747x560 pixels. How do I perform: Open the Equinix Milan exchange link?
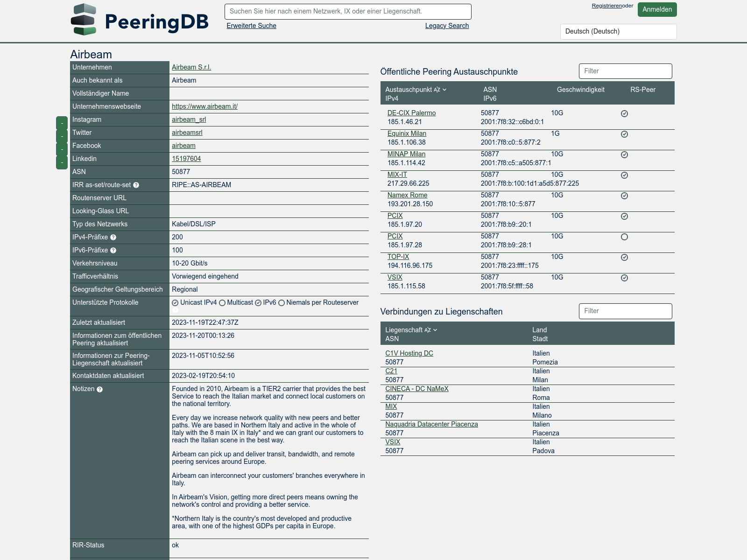pyautogui.click(x=407, y=133)
